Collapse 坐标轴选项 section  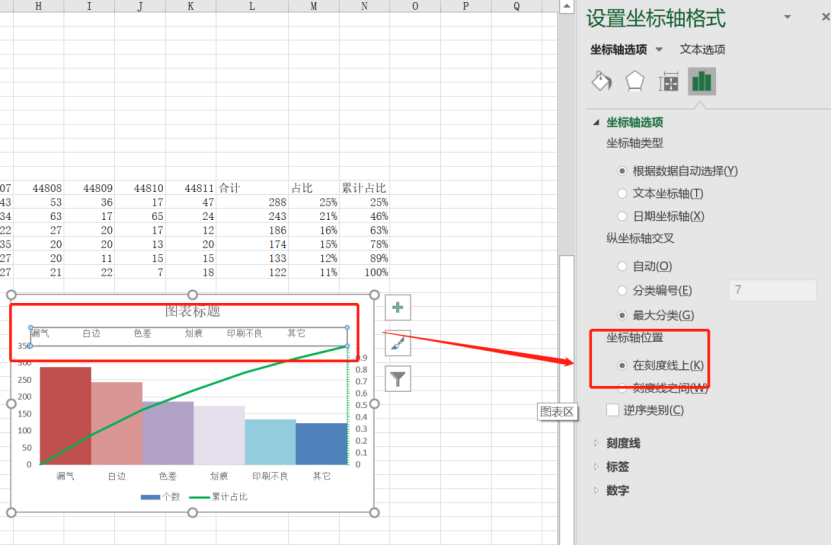(596, 122)
